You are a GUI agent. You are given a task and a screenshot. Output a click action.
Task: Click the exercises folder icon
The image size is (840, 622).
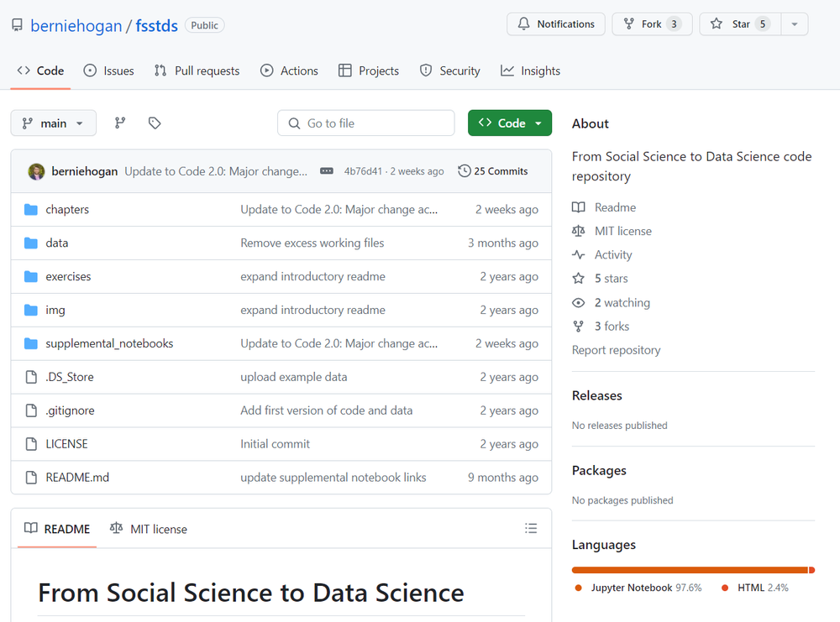click(x=31, y=277)
